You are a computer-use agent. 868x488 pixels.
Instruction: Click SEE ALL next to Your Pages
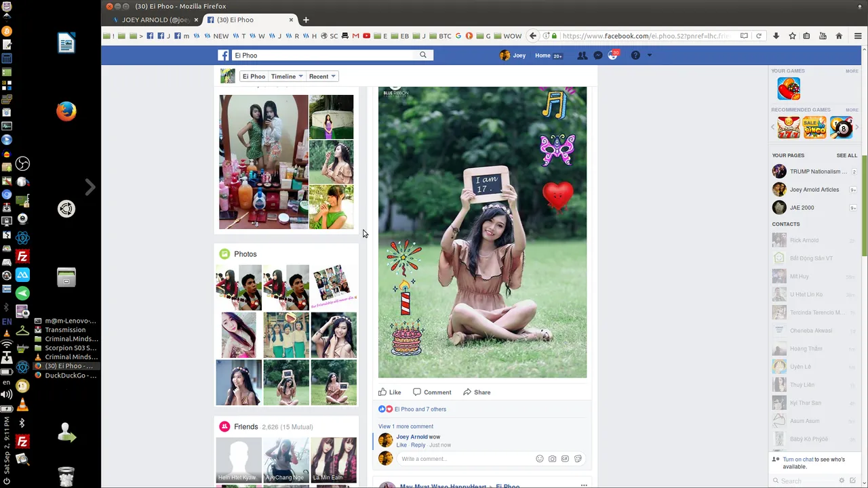[x=847, y=155]
